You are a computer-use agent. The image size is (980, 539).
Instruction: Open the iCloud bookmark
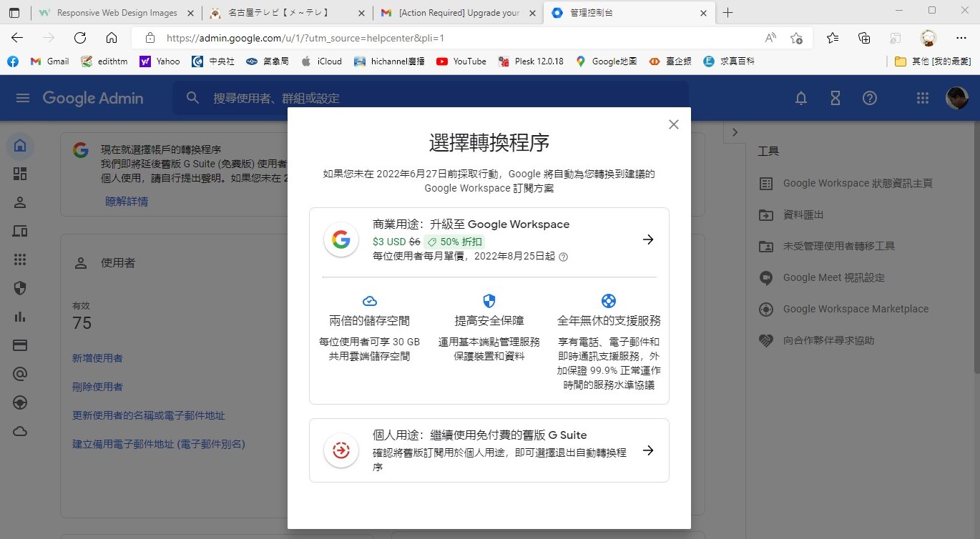point(322,61)
